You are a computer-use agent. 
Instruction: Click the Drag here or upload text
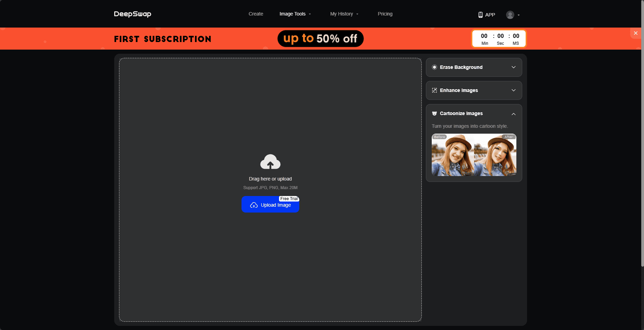click(x=270, y=179)
